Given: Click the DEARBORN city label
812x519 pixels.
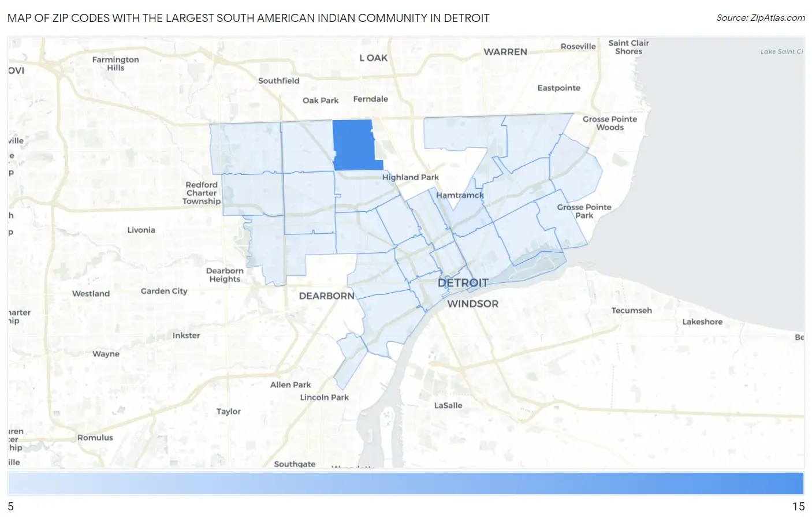Looking at the screenshot, I should tap(327, 296).
